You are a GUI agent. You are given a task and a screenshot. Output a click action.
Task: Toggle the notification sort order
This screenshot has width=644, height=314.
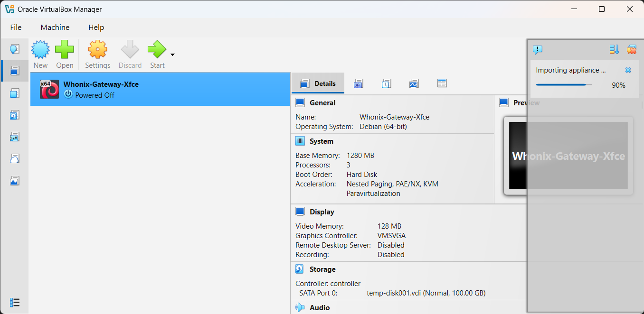(x=614, y=49)
